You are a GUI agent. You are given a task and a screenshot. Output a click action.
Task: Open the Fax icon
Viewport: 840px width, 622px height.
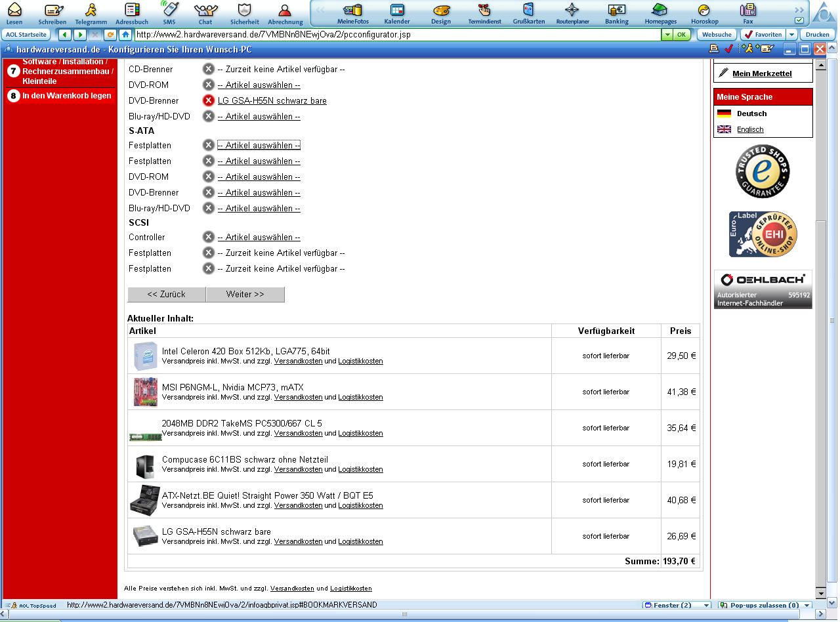pos(747,12)
